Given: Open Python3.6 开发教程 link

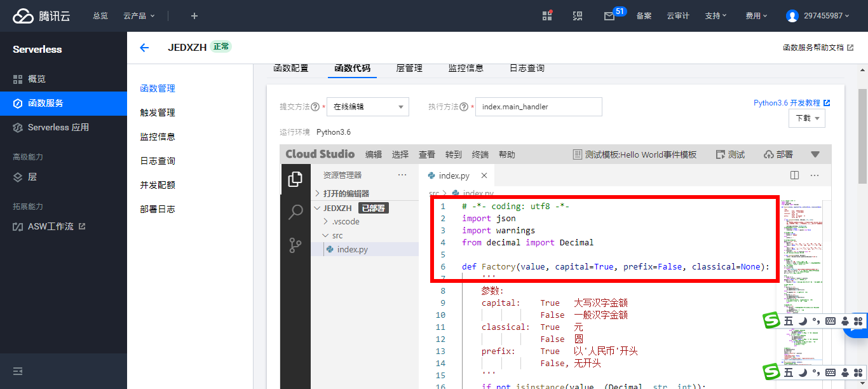Looking at the screenshot, I should click(792, 103).
